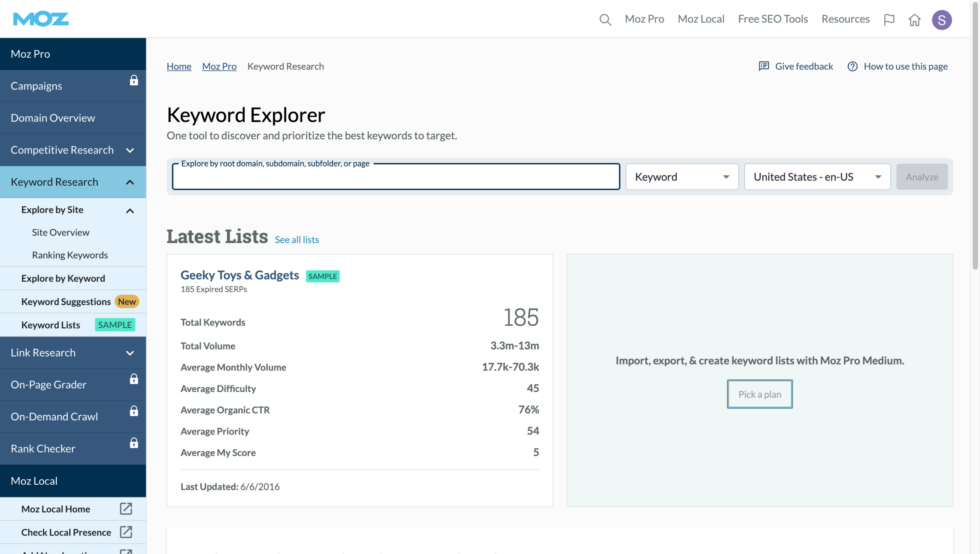Collapse the Explore by Site submenu
Screen dimensions: 980x554
tap(130, 211)
